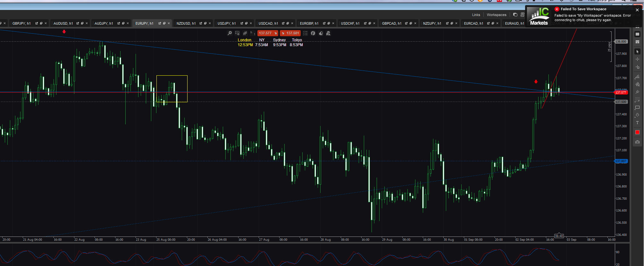Screen dimensions: 644x266
Task: Select the crosshair measure tool with square
Action: coord(637,67)
